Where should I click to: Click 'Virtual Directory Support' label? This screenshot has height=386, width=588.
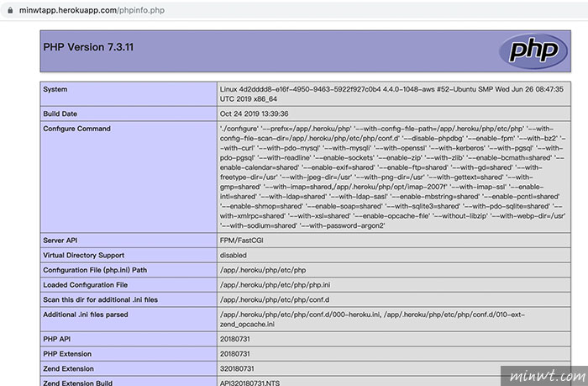tap(84, 256)
